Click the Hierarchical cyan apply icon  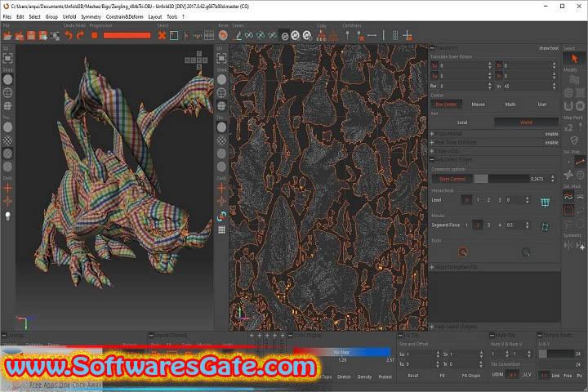pyautogui.click(x=545, y=203)
